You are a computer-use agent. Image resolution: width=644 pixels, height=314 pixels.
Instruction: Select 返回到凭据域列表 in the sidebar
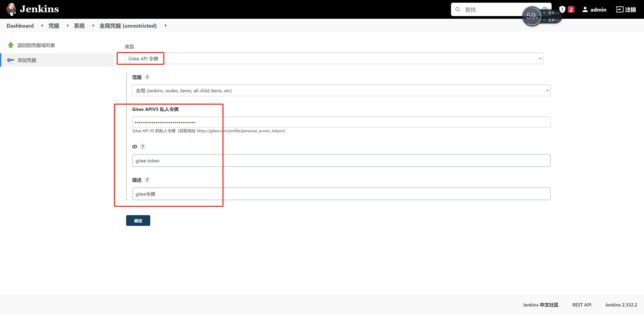tap(36, 45)
